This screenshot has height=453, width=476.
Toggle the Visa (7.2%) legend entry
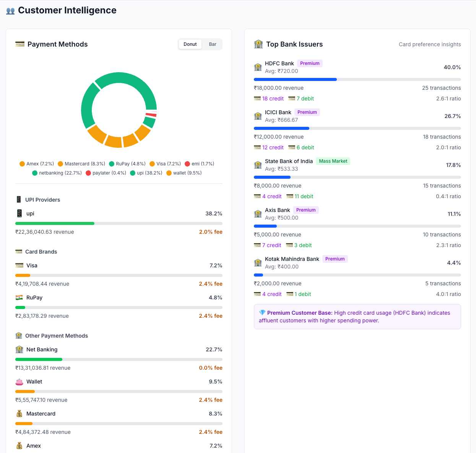pos(165,163)
